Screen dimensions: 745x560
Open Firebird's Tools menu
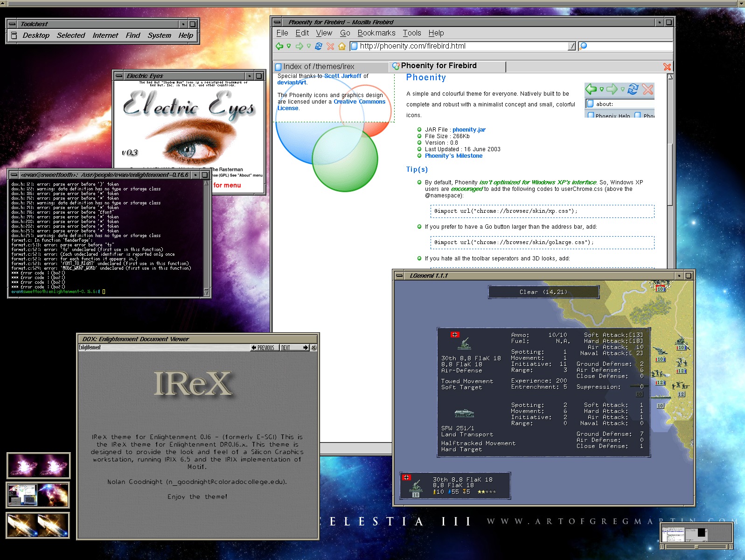(412, 33)
